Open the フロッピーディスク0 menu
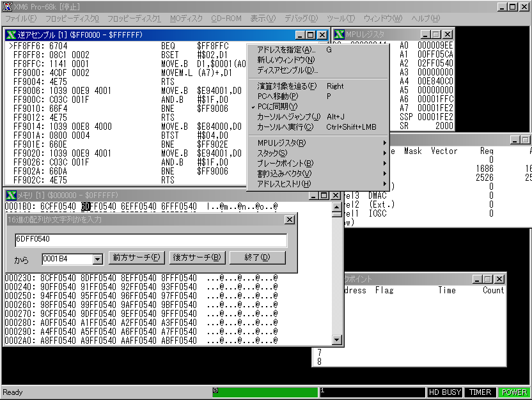This screenshot has height=400, width=532. tap(72, 19)
